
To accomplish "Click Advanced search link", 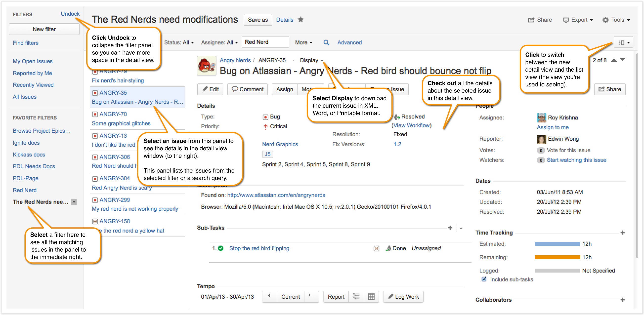I will pyautogui.click(x=349, y=43).
